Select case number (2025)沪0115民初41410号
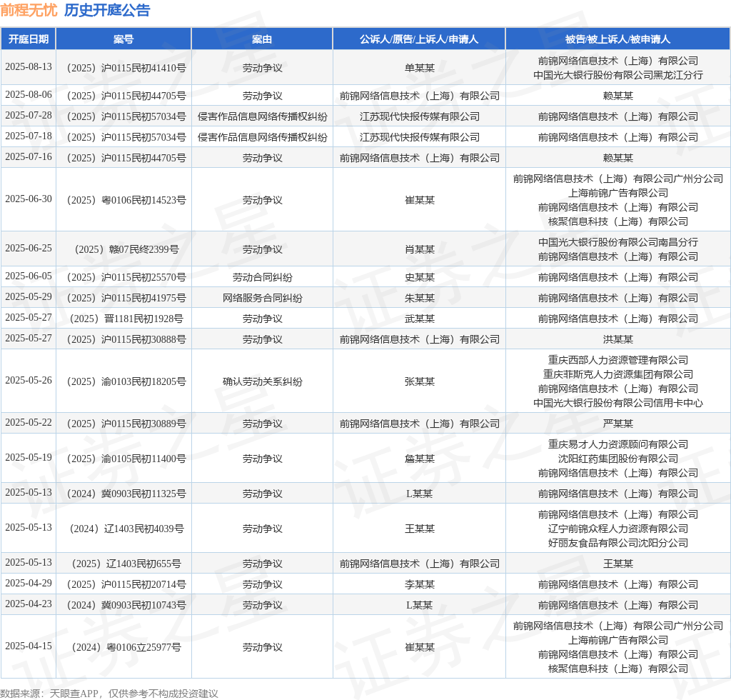The width and height of the screenshot is (731, 700). (x=124, y=68)
